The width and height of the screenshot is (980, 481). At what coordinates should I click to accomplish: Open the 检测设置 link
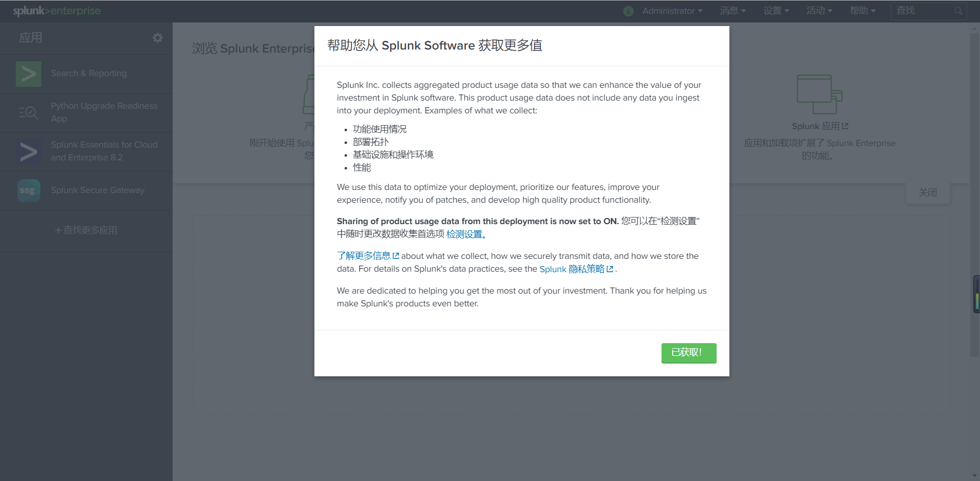click(x=466, y=234)
